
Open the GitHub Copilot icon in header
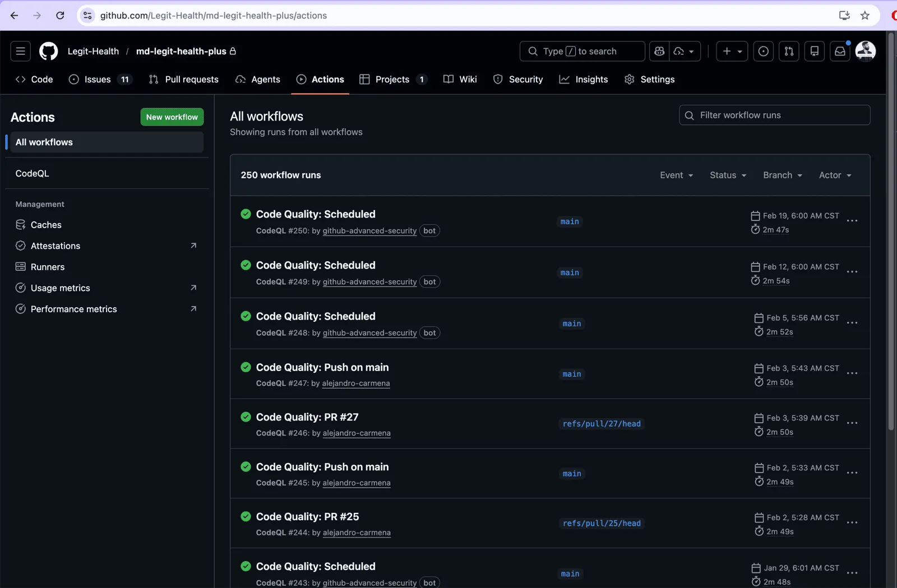pyautogui.click(x=659, y=51)
